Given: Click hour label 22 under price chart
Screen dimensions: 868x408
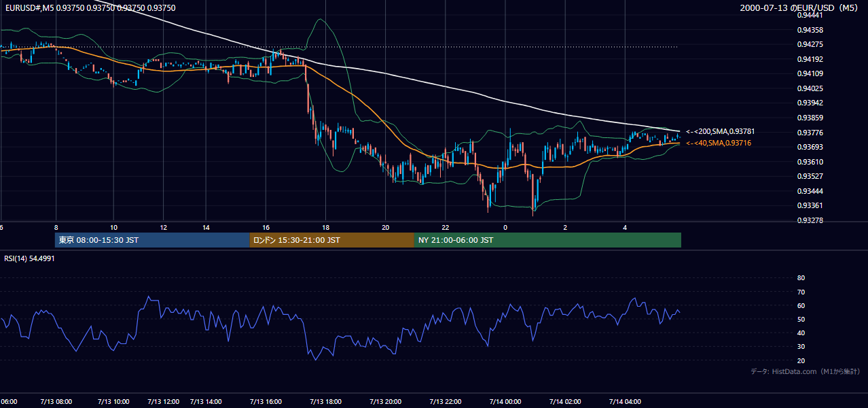Looking at the screenshot, I should pyautogui.click(x=445, y=227).
